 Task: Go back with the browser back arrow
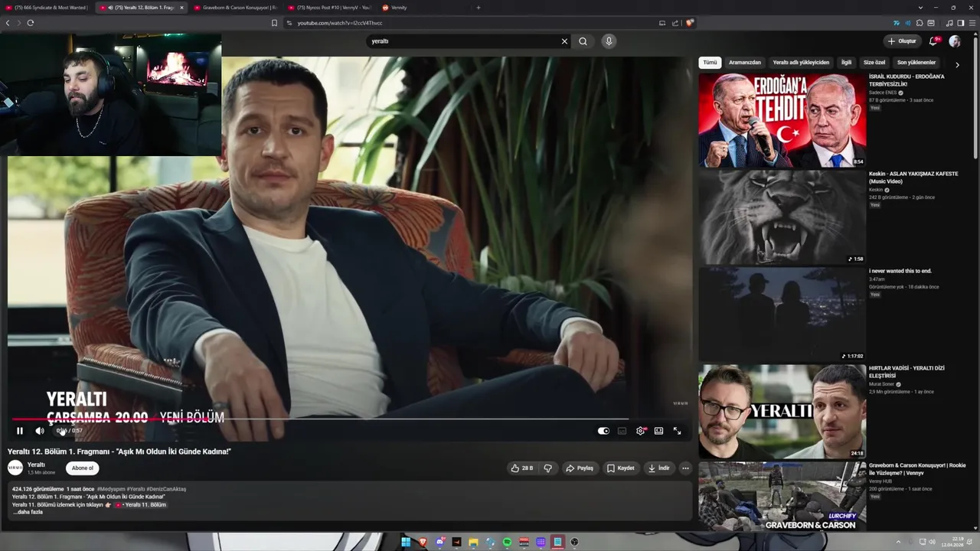pyautogui.click(x=8, y=23)
